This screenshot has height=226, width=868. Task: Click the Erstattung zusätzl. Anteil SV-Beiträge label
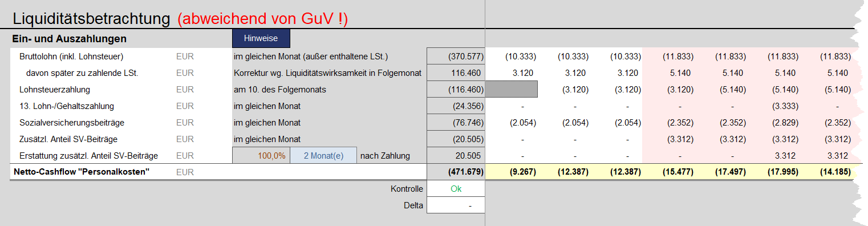coord(88,155)
